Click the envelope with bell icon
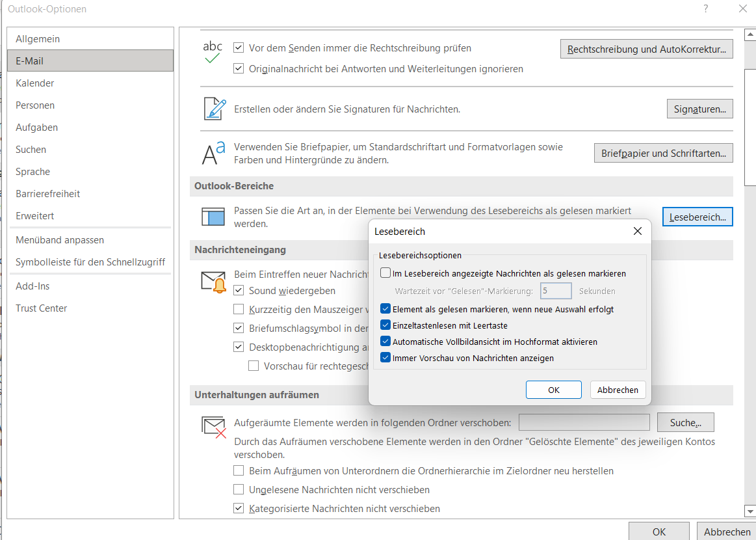This screenshot has height=540, width=756. pos(214,282)
